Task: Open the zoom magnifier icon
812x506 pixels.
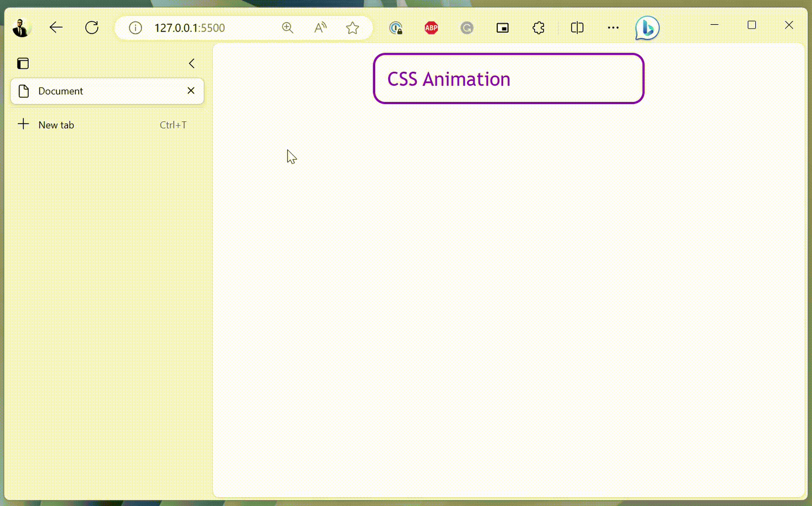Action: coord(288,28)
